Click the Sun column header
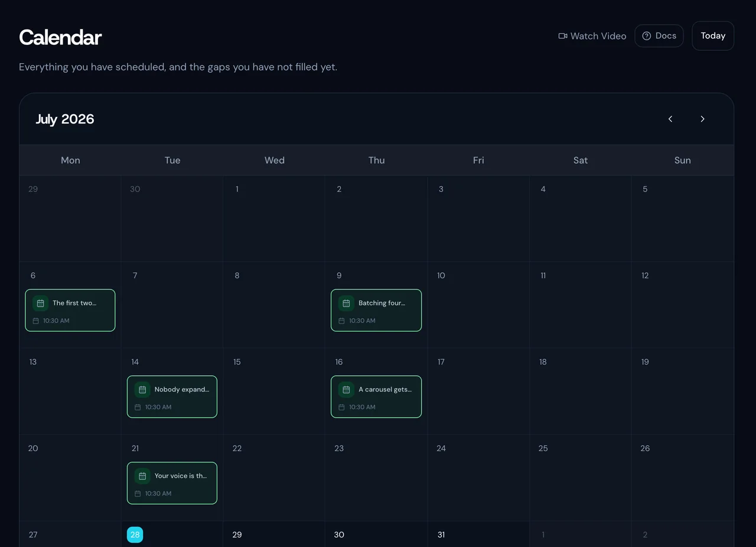Screen dimensions: 756x547 [x=682, y=160]
